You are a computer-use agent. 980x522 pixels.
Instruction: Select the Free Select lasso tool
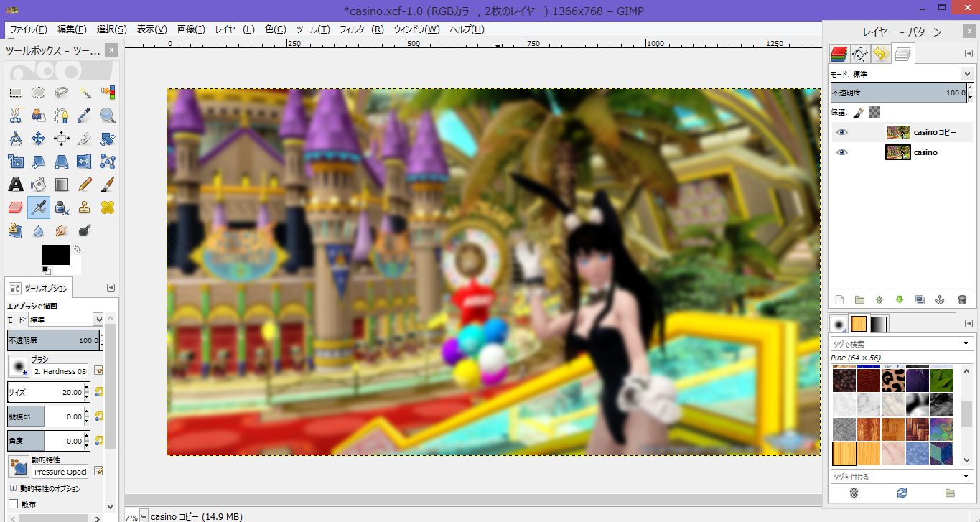tap(62, 92)
